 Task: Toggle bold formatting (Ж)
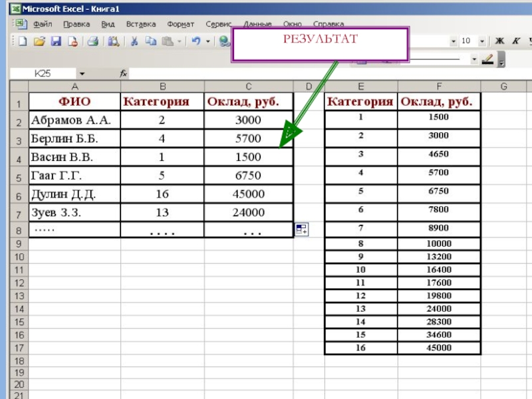click(x=500, y=41)
